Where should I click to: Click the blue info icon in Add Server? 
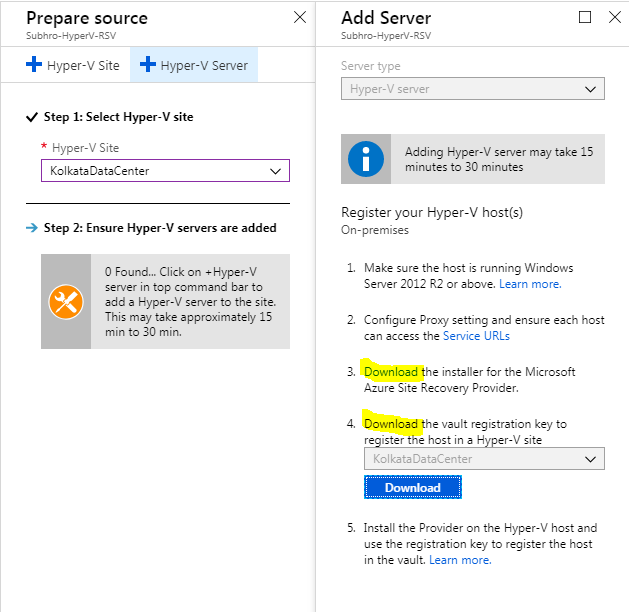[366, 159]
